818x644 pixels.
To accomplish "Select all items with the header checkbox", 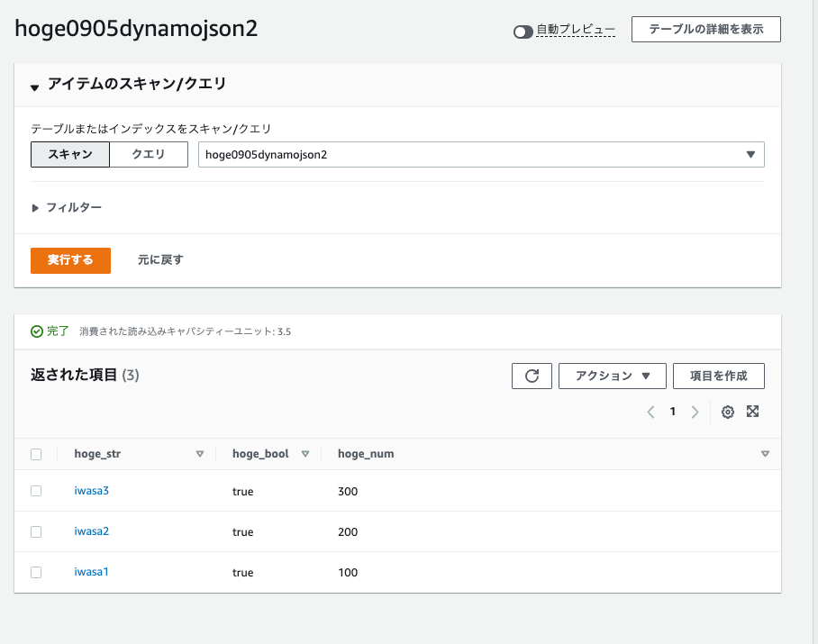I will (x=36, y=454).
